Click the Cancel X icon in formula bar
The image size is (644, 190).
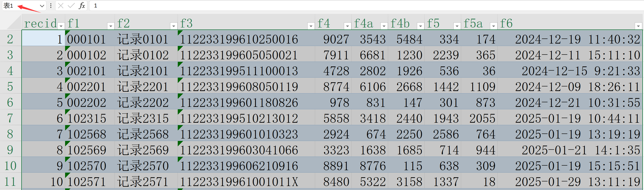(61, 5)
